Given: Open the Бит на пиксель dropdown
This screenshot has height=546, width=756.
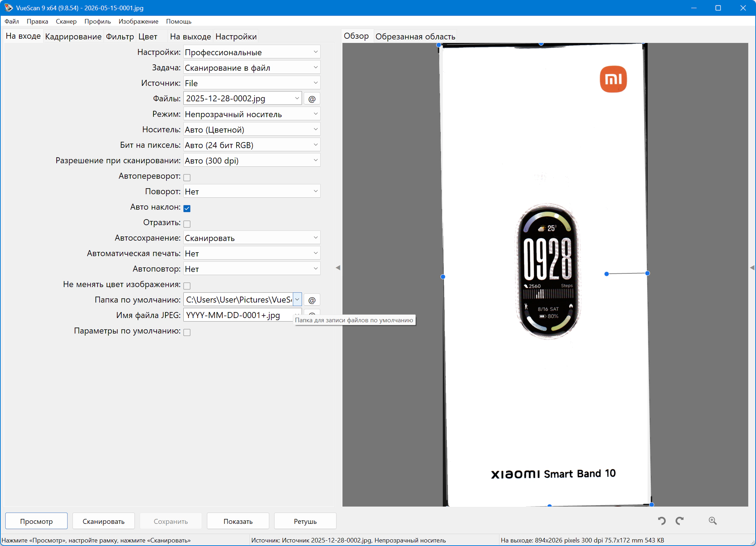Looking at the screenshot, I should point(252,145).
